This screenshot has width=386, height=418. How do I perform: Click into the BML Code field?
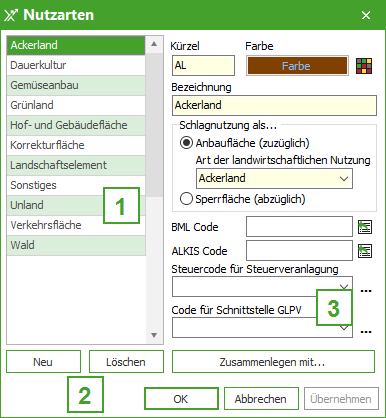[x=299, y=227]
